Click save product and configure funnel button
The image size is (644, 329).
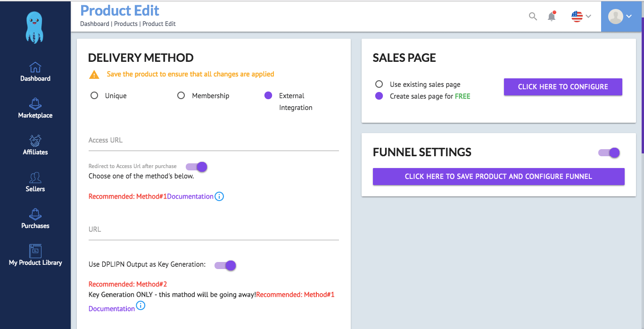pyautogui.click(x=498, y=177)
